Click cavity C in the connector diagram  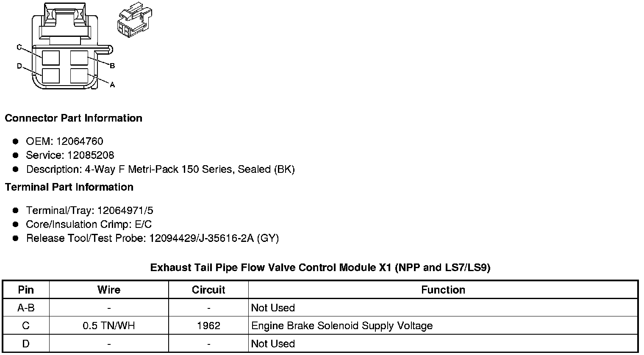50,58
